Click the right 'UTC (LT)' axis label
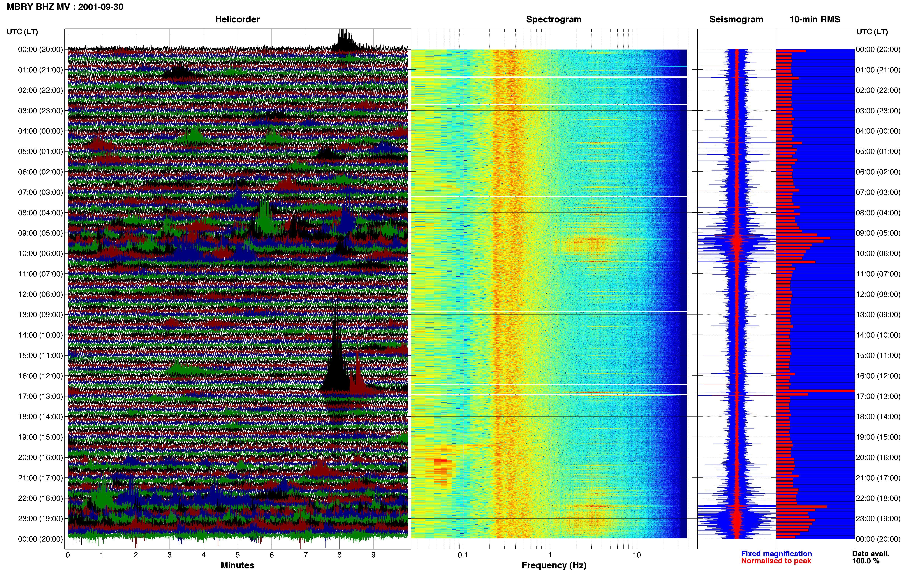The image size is (924, 578). tap(872, 32)
